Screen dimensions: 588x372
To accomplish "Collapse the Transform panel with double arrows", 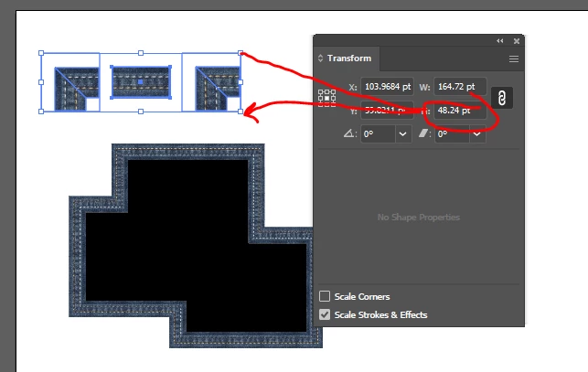I will click(x=500, y=41).
